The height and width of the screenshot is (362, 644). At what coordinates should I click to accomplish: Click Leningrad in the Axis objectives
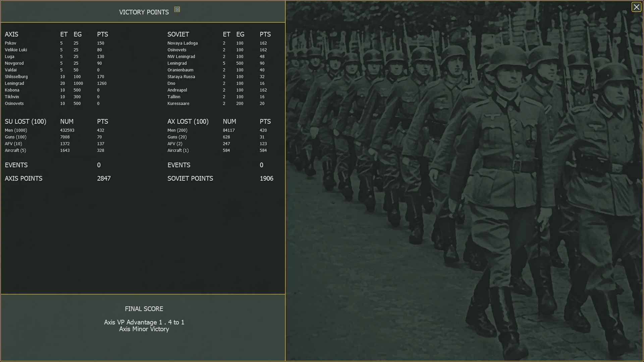14,83
